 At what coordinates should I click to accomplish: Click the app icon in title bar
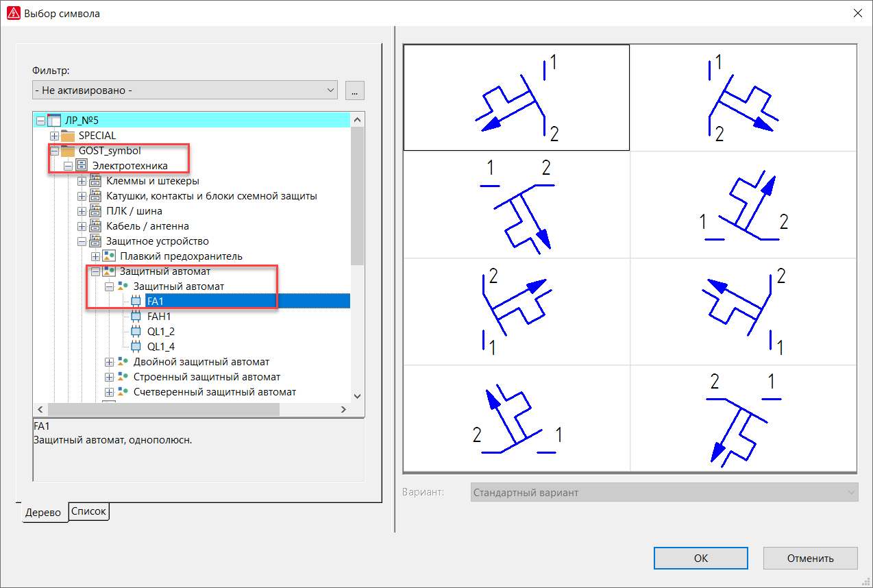point(12,13)
